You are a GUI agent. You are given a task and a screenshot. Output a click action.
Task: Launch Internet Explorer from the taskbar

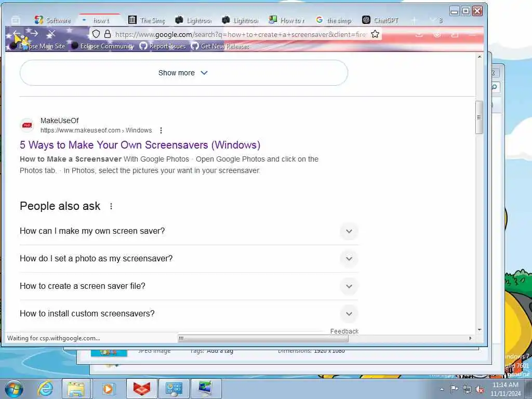[46, 389]
